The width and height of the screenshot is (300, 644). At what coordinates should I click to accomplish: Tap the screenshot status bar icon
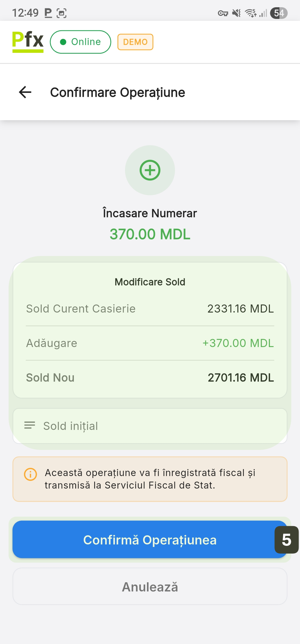[x=61, y=13]
